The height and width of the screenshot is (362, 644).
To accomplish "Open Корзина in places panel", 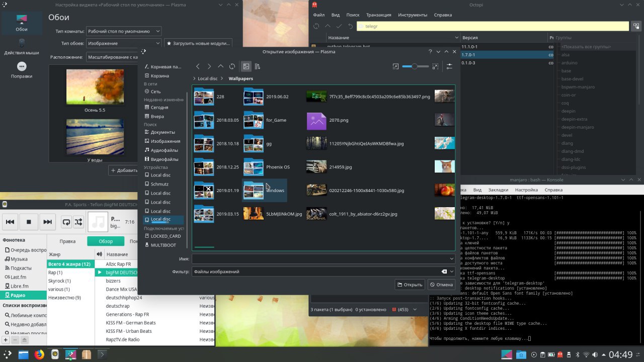I will pyautogui.click(x=160, y=75).
